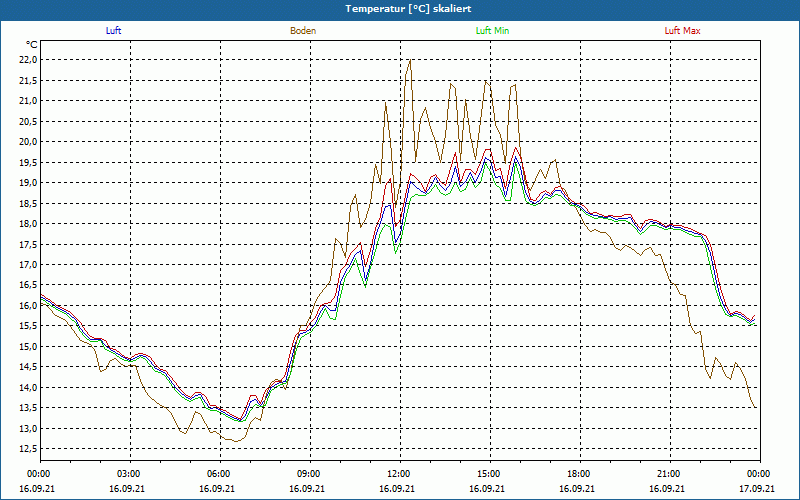Viewport: 800px width, 500px height.
Task: Click the 18,5 y-axis label
Action: click(x=30, y=203)
